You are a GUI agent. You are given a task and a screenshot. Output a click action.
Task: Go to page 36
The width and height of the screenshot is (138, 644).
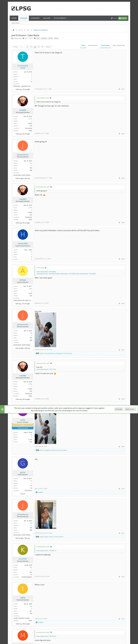pyautogui.click(x=42, y=47)
